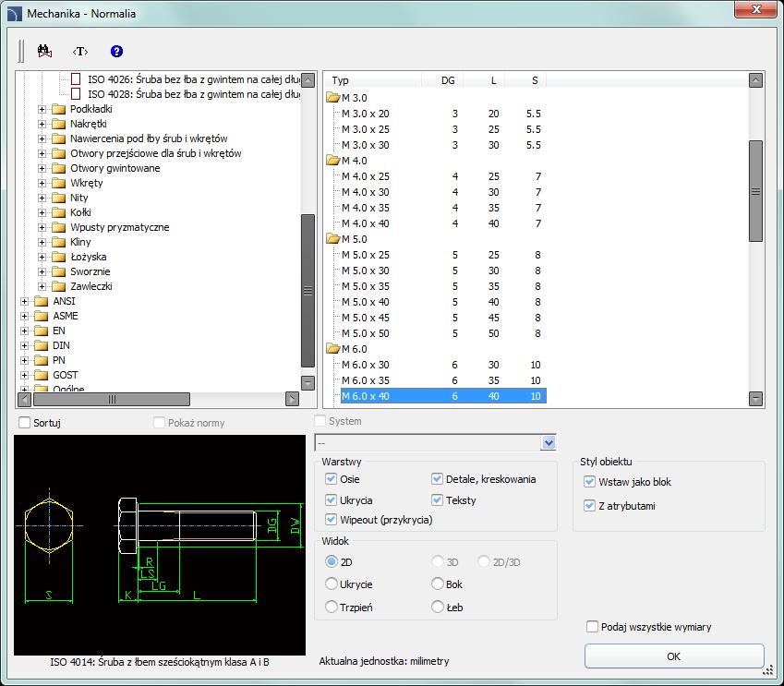This screenshot has height=686, width=784.
Task: Click size list scrollbar down arrow
Action: tap(755, 399)
